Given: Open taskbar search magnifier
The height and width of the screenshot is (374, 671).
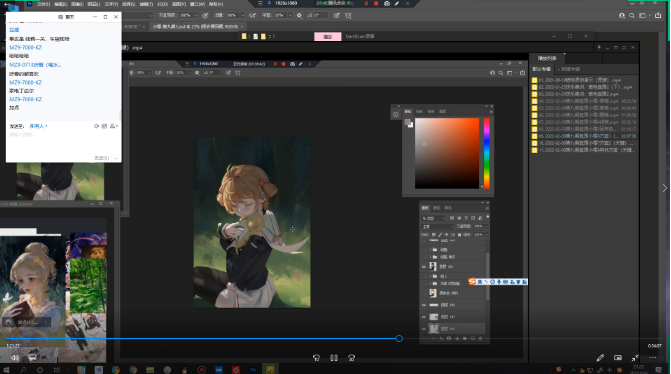Looking at the screenshot, I should (x=23, y=369).
